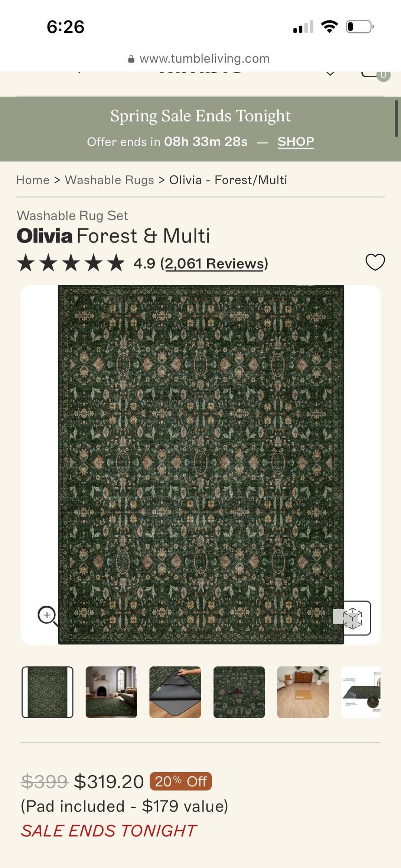
Task: Expand the header chevron near the cart
Action: 330,74
